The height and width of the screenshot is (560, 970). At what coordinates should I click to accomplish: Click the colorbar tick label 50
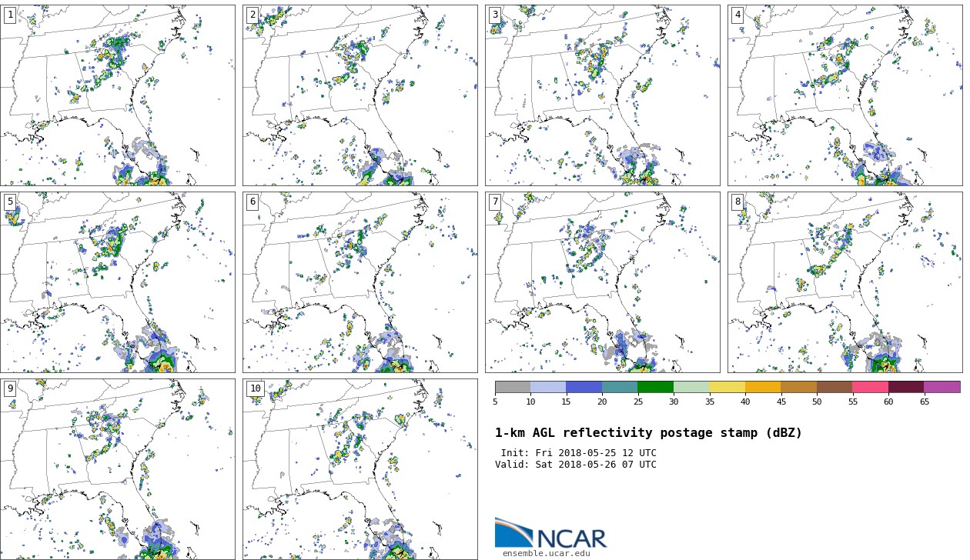click(817, 402)
